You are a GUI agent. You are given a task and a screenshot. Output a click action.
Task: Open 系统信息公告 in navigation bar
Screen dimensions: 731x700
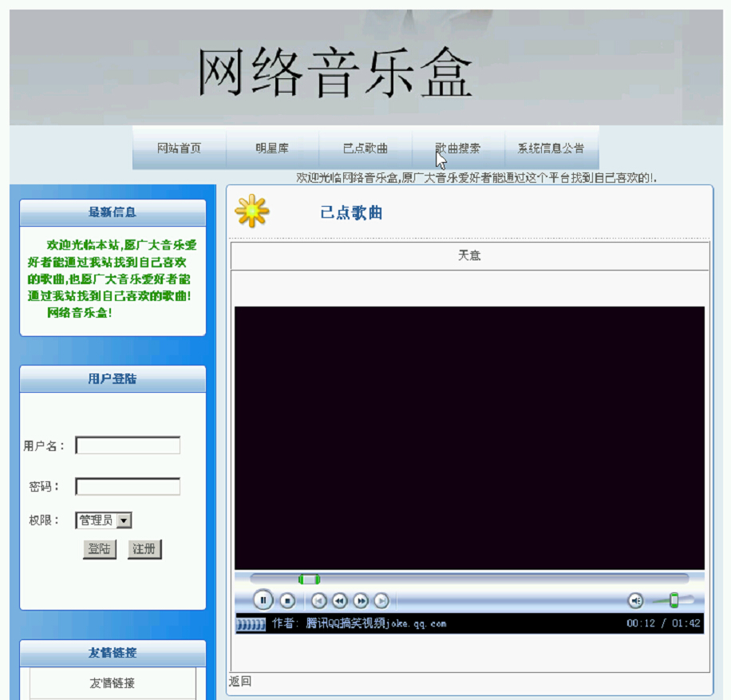(551, 148)
